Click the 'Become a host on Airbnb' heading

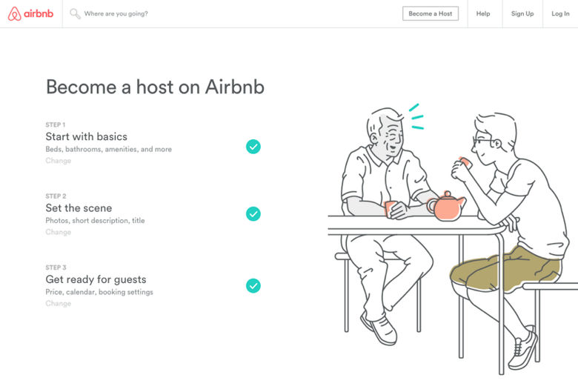[x=155, y=87]
